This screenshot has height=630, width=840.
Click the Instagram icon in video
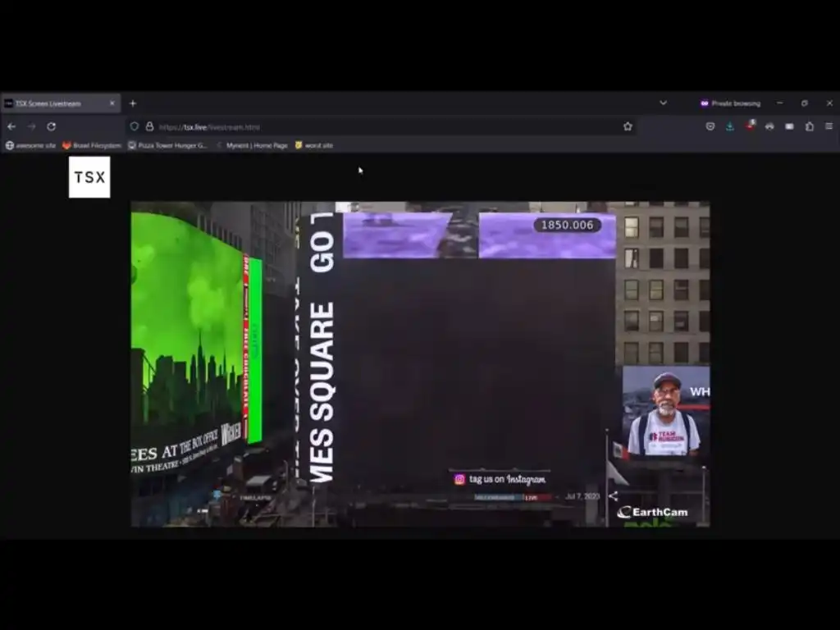[459, 479]
